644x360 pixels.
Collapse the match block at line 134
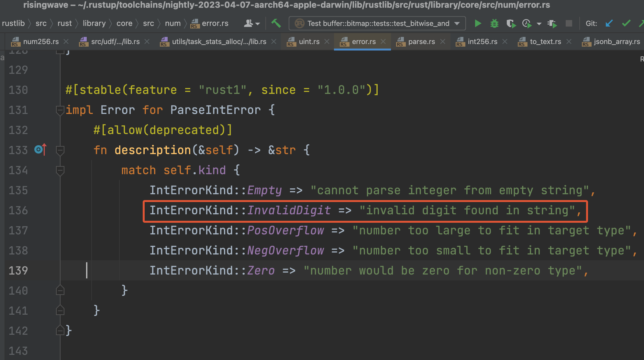[x=60, y=171]
